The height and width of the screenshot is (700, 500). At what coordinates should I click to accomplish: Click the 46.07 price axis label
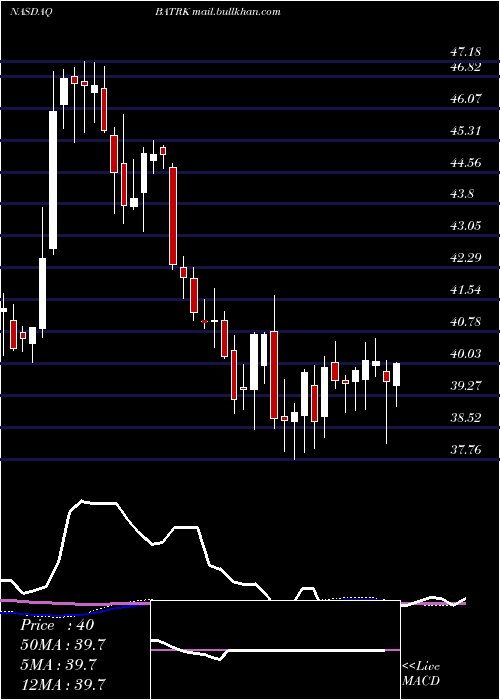[466, 99]
